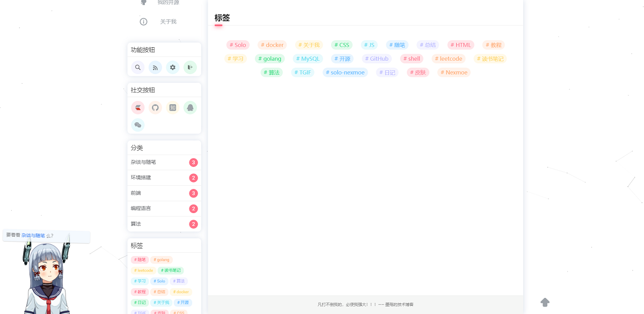644x314 pixels.
Task: Click the # solo-nexmoe tag
Action: coord(345,72)
